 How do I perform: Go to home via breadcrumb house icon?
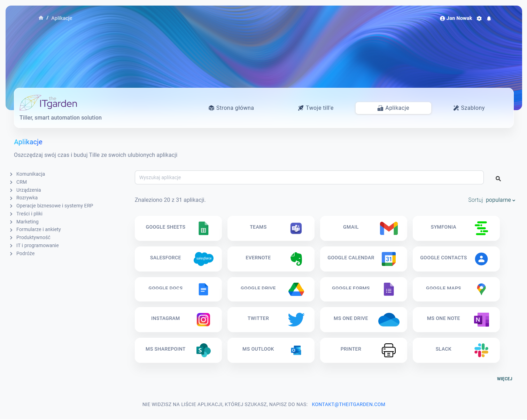pos(41,18)
